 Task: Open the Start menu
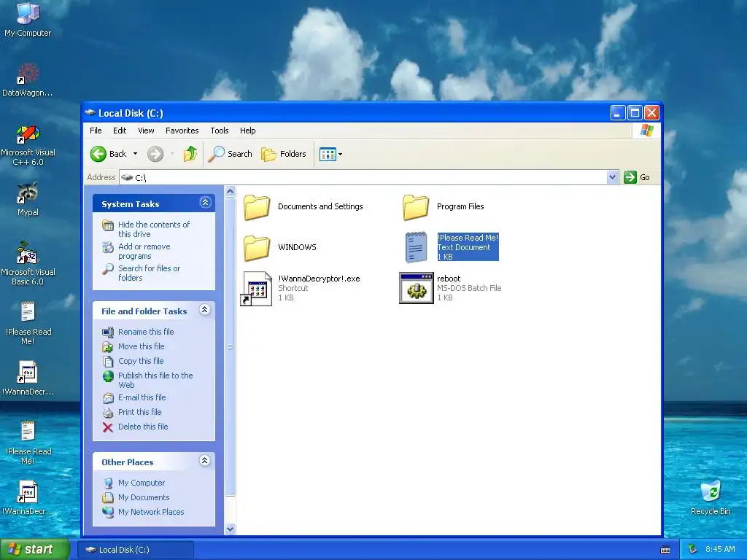click(x=35, y=550)
